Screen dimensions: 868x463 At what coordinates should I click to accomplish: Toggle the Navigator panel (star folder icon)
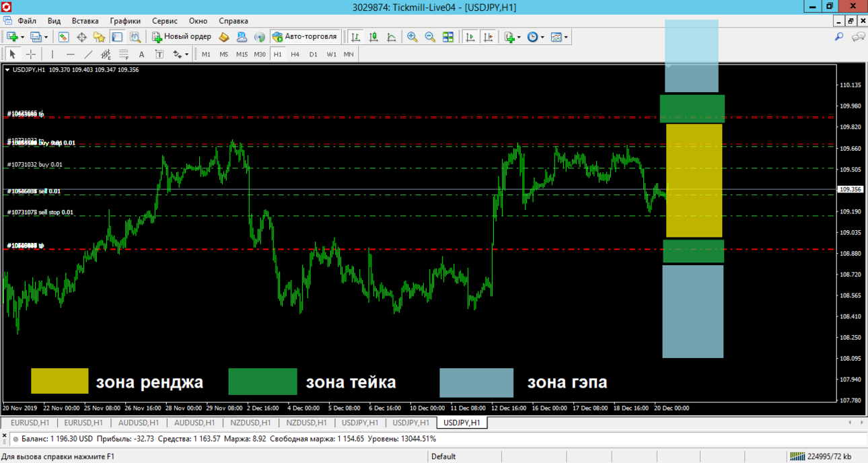click(100, 37)
